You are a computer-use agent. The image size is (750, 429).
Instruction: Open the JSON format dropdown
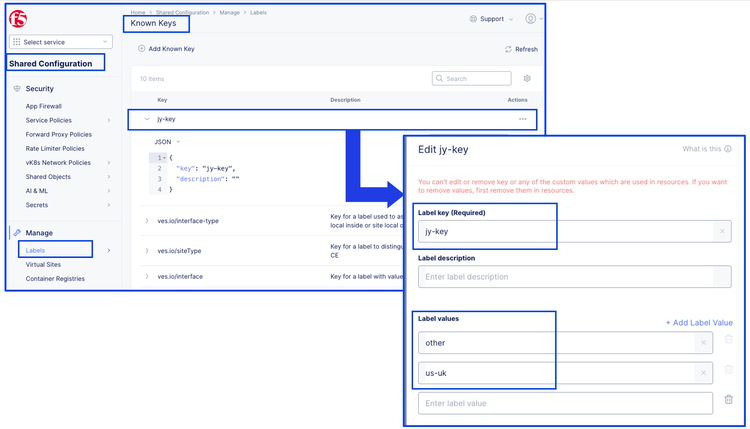pos(167,142)
